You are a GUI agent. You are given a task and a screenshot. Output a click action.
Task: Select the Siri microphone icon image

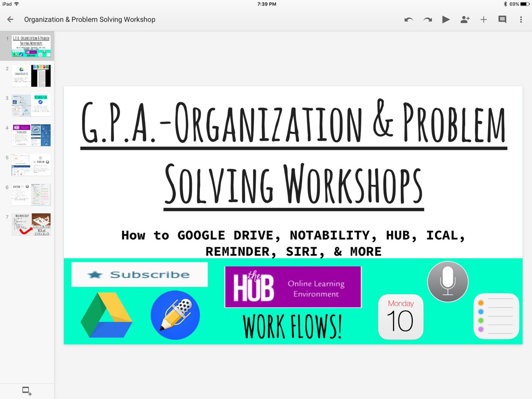pyautogui.click(x=448, y=282)
